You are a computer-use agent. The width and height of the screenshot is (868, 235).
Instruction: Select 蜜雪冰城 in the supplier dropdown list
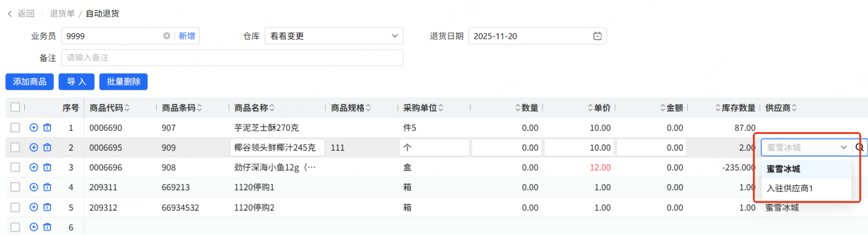pos(783,169)
